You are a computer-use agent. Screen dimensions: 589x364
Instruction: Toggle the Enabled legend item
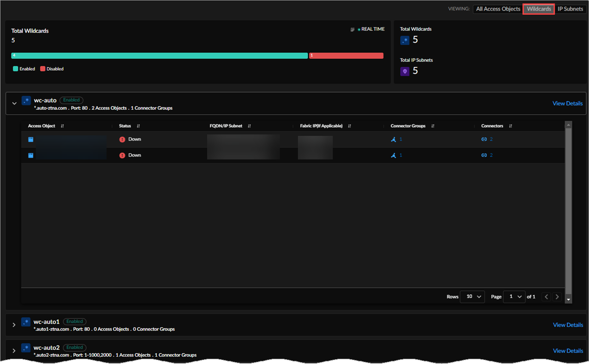24,69
